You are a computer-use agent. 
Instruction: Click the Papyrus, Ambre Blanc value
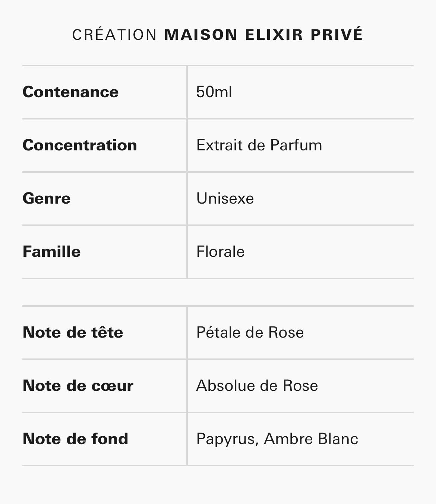click(x=277, y=439)
